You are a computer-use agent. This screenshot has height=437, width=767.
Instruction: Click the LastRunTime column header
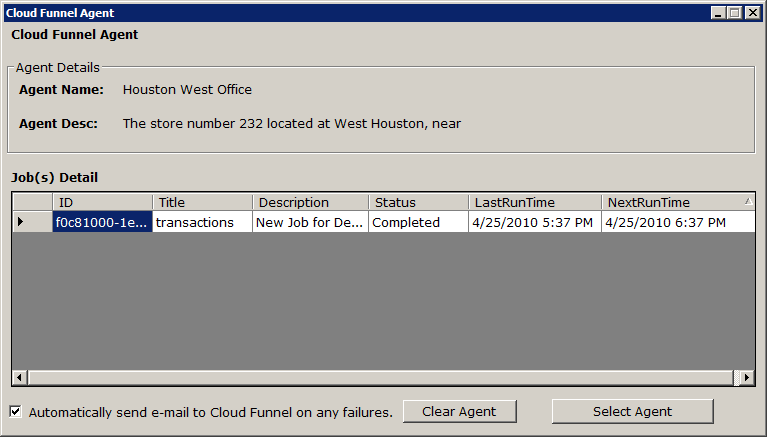[535, 202]
